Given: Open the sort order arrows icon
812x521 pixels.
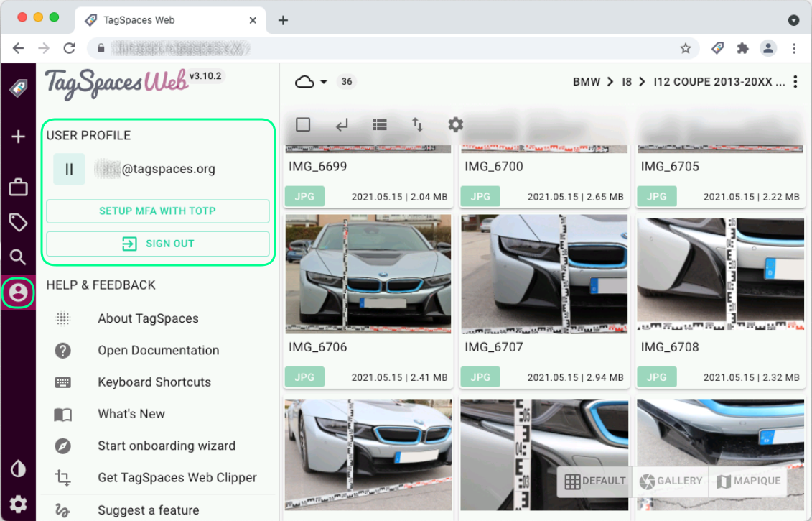Looking at the screenshot, I should click(x=417, y=124).
